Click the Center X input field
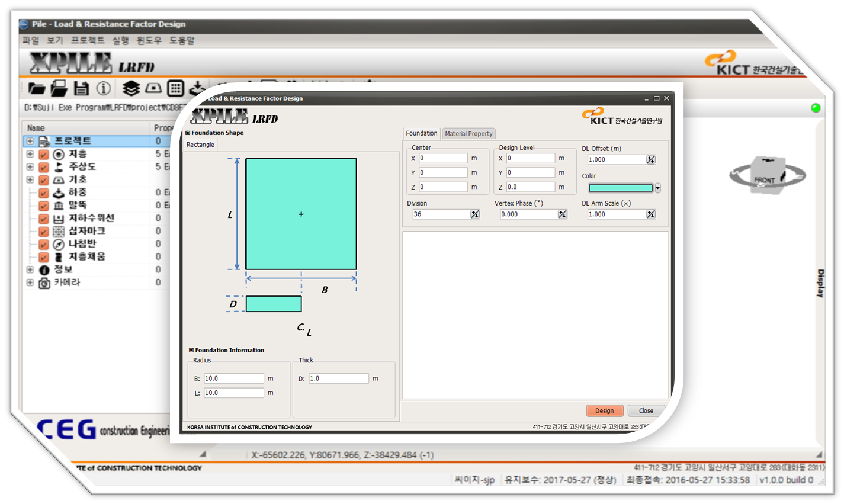 click(444, 158)
